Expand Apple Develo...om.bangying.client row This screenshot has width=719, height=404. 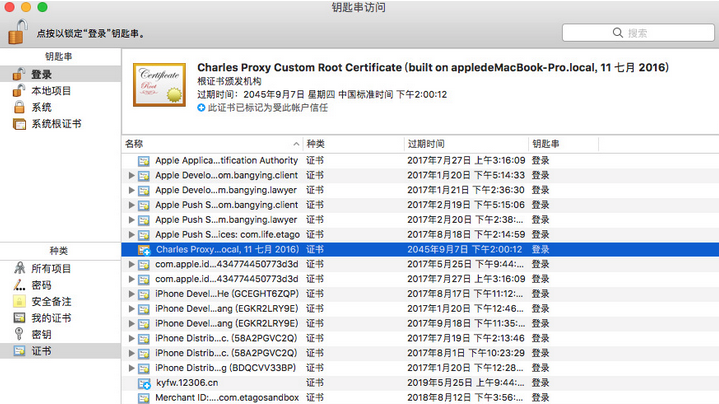(x=131, y=175)
